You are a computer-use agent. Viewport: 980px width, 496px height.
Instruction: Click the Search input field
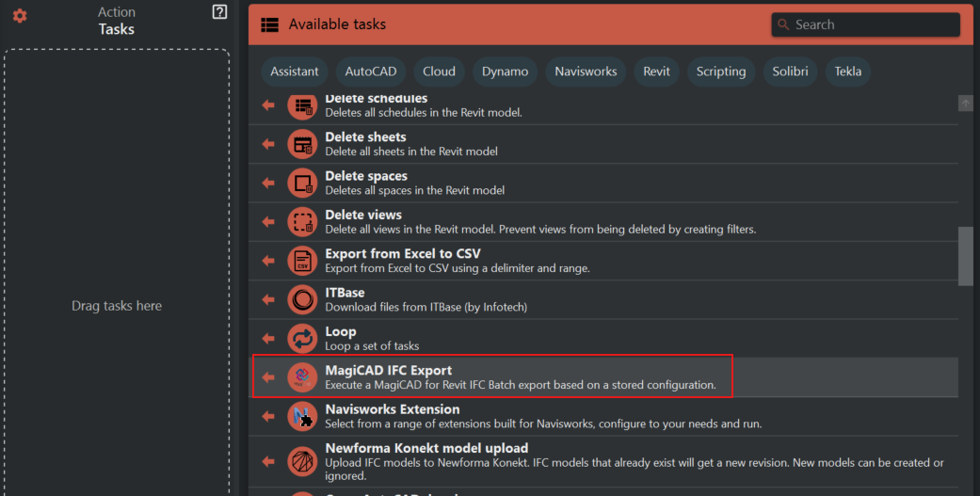tap(866, 25)
